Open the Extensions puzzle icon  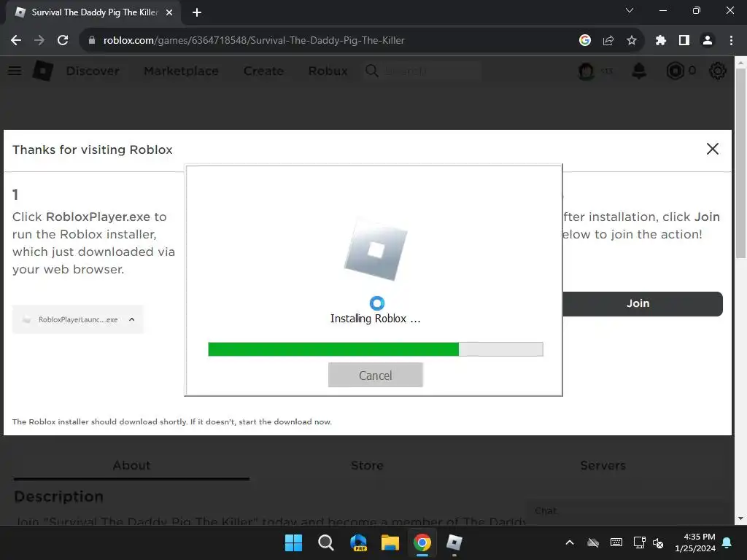[x=661, y=40]
